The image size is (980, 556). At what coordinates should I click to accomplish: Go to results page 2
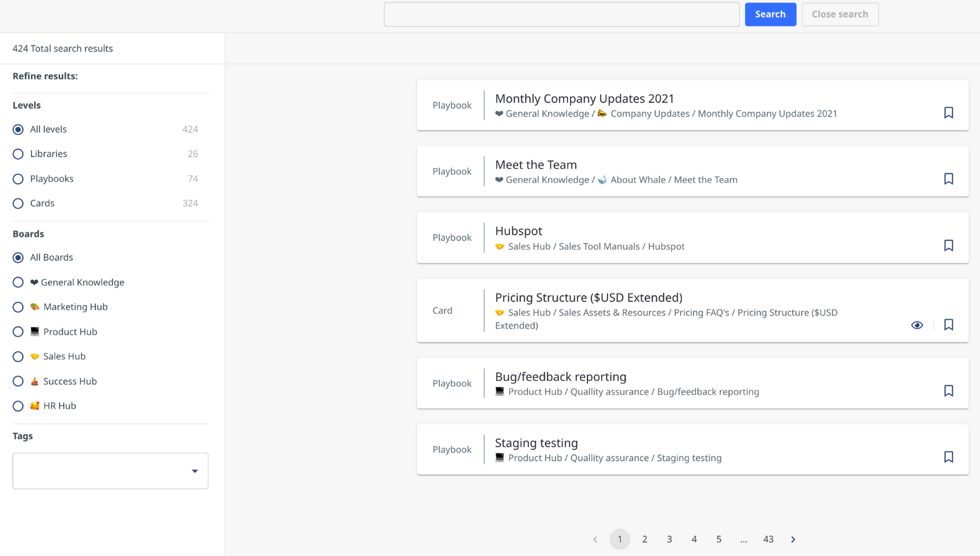click(x=644, y=539)
